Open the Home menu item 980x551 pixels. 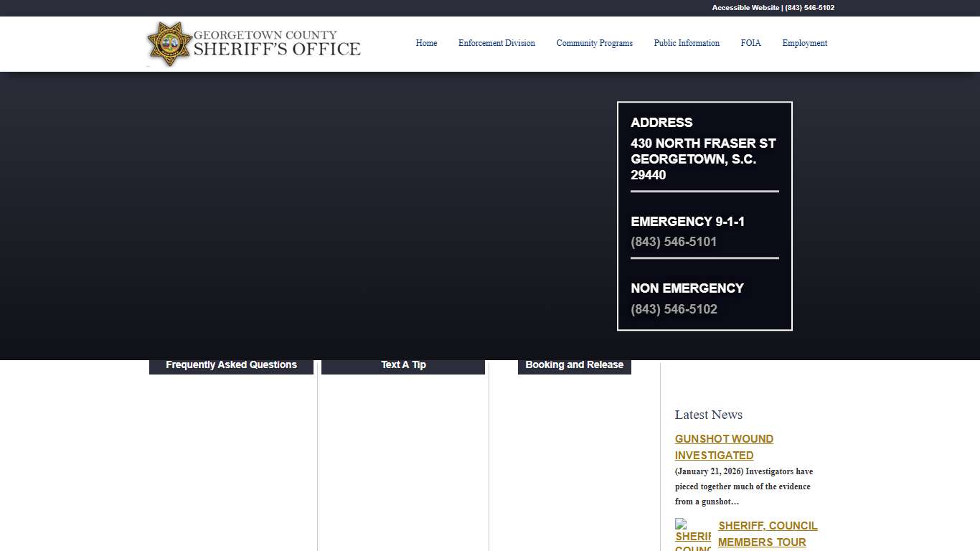pyautogui.click(x=426, y=43)
